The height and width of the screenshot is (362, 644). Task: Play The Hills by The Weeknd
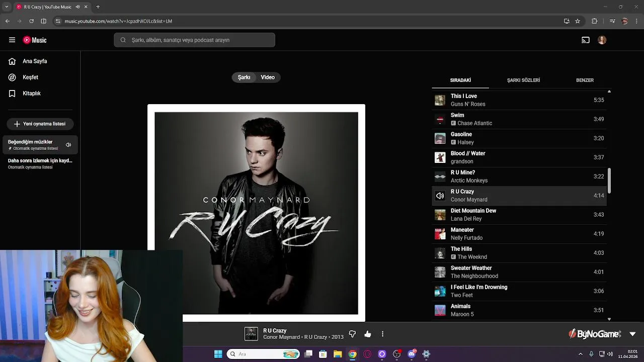tap(519, 253)
